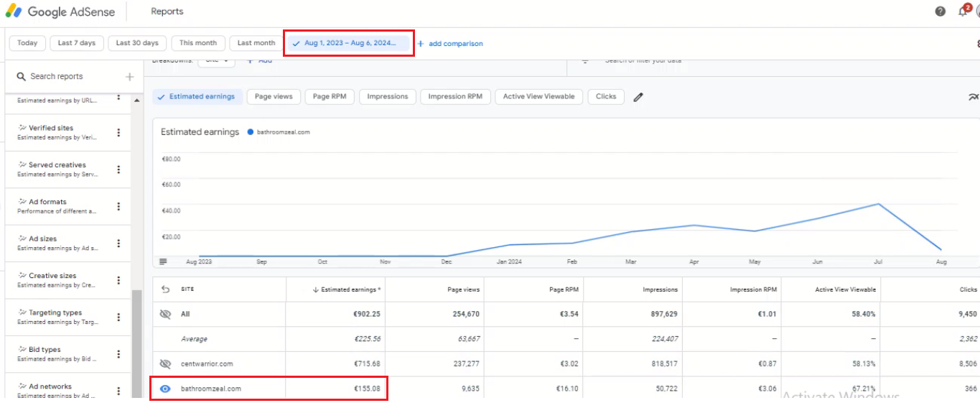Click the bathroomzeal.com site name in table
This screenshot has height=408, width=980.
211,389
